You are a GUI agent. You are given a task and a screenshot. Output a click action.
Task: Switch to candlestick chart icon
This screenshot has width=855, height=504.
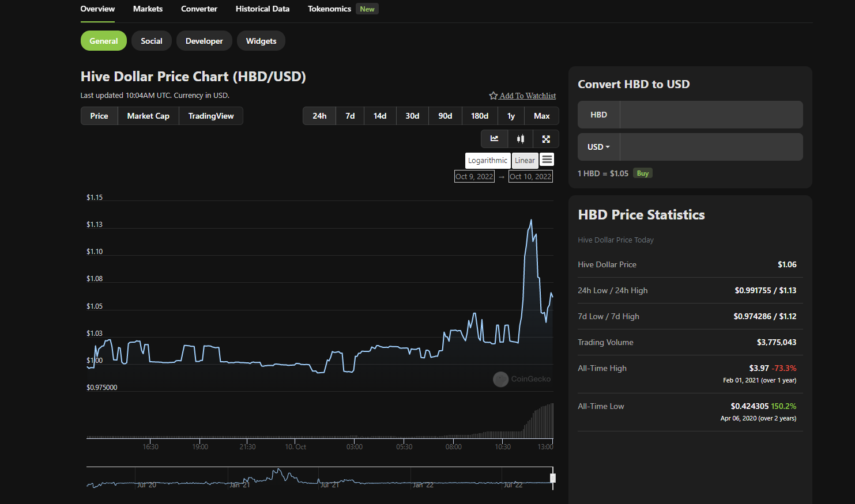521,139
